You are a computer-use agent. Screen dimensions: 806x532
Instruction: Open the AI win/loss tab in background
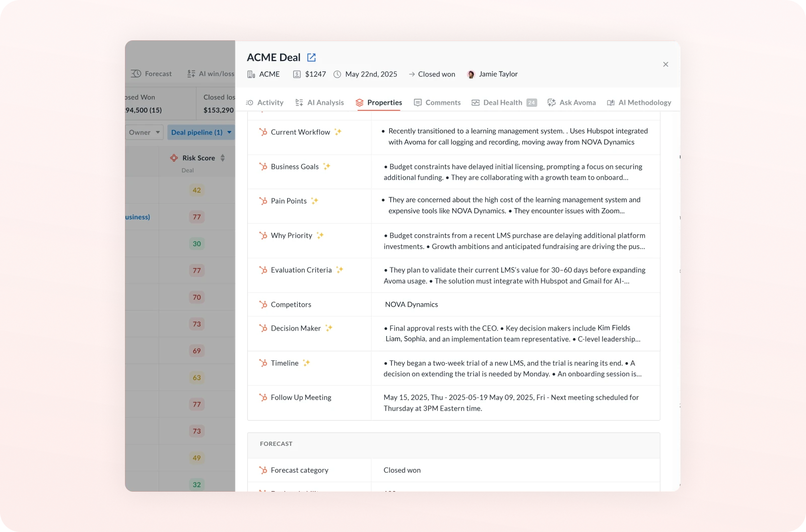click(211, 74)
